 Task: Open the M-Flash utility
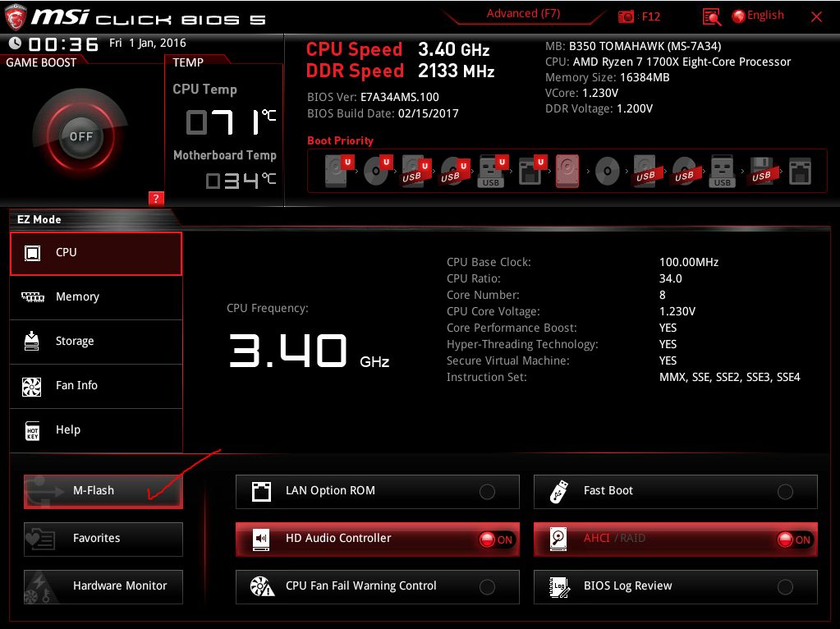[x=103, y=491]
